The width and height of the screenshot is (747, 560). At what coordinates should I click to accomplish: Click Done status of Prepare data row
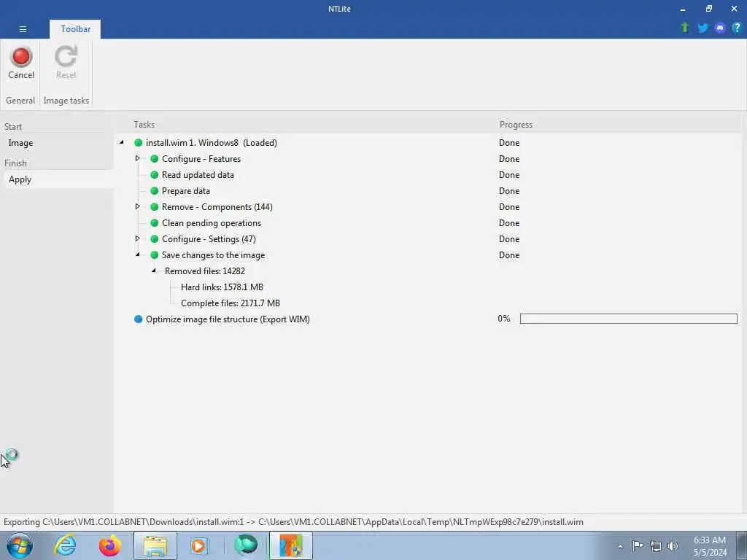[509, 191]
